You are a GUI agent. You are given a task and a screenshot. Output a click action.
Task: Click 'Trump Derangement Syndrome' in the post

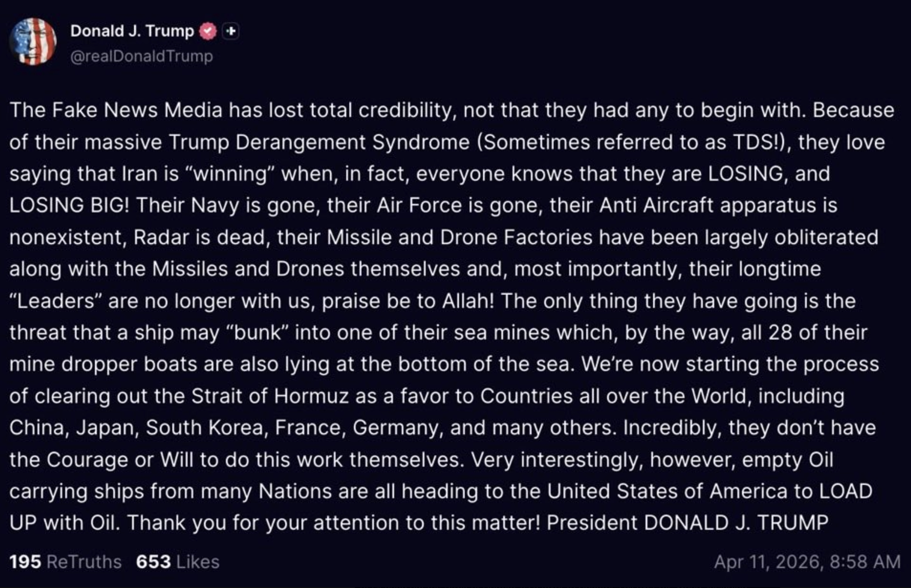[x=319, y=142]
